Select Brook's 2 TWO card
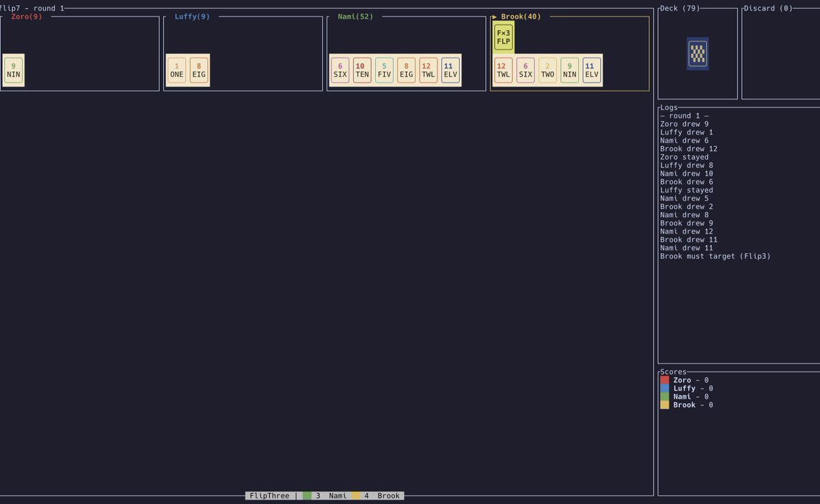 [x=548, y=70]
